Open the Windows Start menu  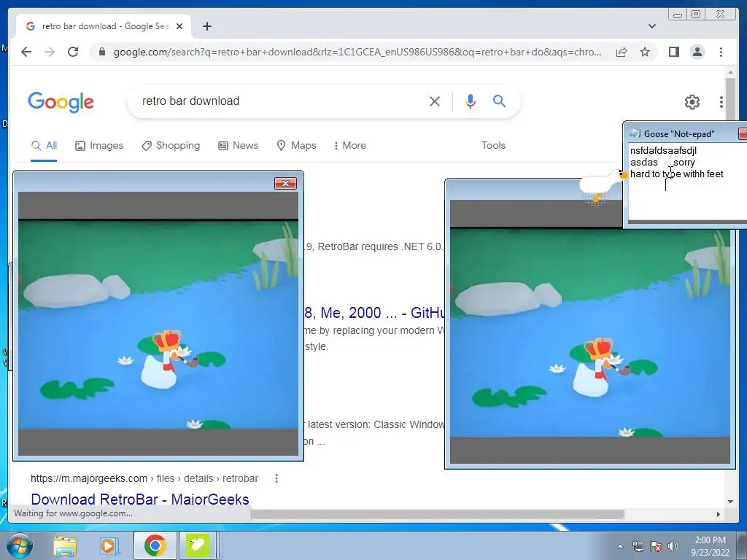[x=19, y=545]
